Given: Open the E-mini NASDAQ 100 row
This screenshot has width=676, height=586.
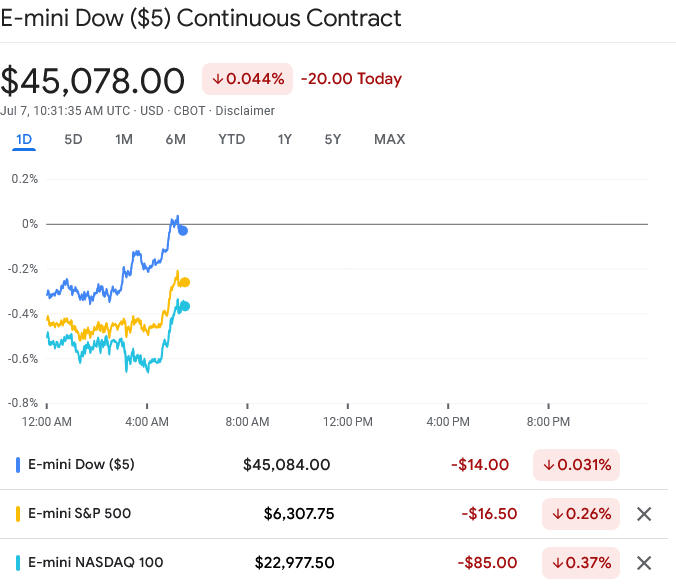Looking at the screenshot, I should (x=95, y=562).
